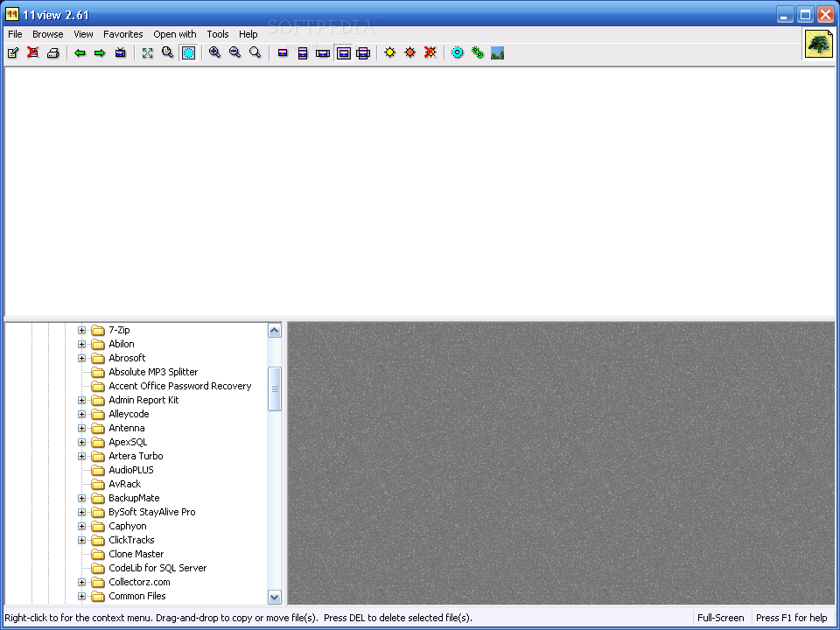This screenshot has height=630, width=840.
Task: Maximize the 11view window
Action: point(805,15)
